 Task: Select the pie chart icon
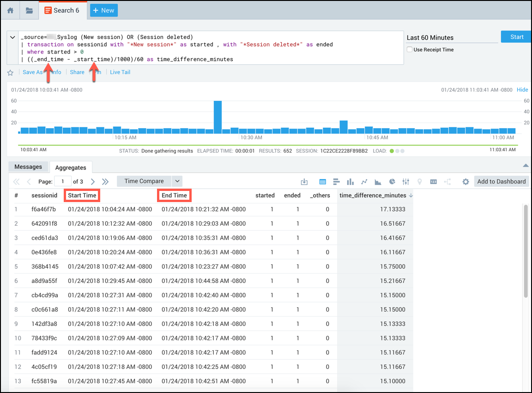click(x=392, y=182)
